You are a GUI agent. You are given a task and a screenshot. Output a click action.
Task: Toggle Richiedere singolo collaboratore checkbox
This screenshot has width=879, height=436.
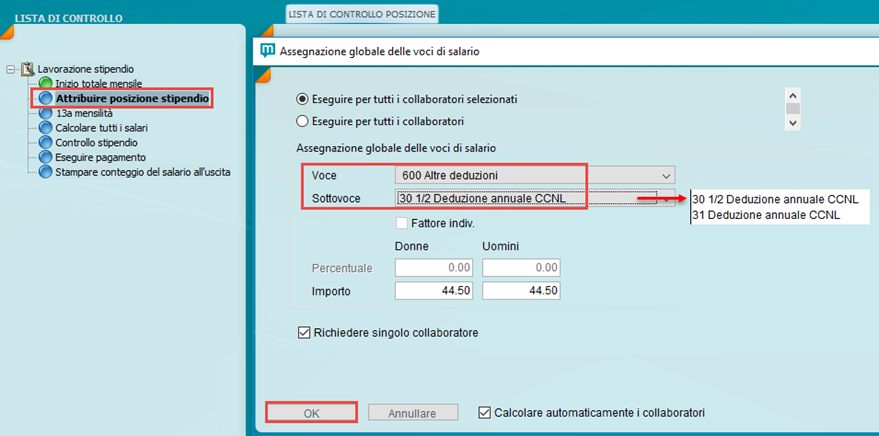(x=304, y=332)
